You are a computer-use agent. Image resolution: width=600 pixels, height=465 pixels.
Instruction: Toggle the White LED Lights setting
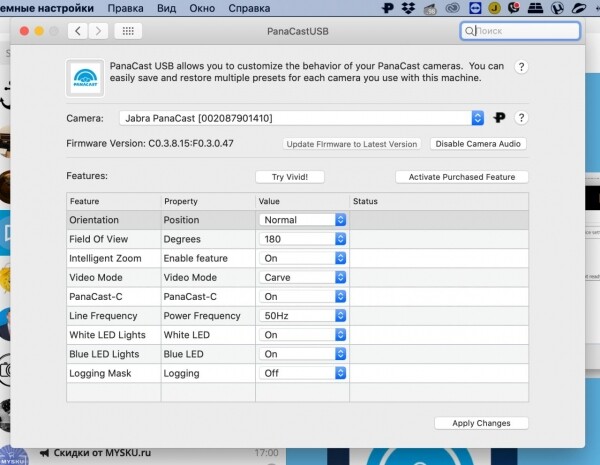pyautogui.click(x=303, y=335)
